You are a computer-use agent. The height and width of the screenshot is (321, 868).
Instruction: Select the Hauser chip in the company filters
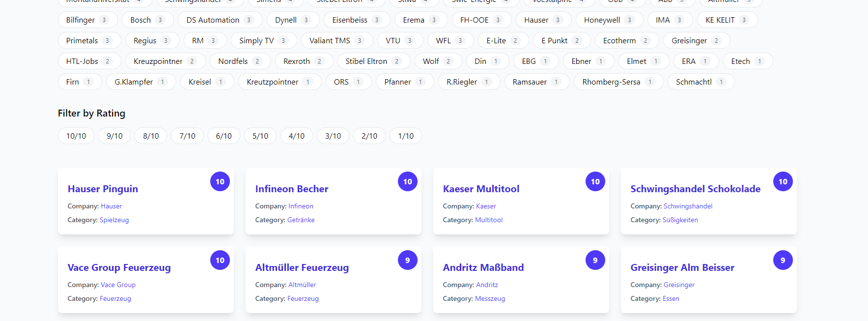pos(543,20)
